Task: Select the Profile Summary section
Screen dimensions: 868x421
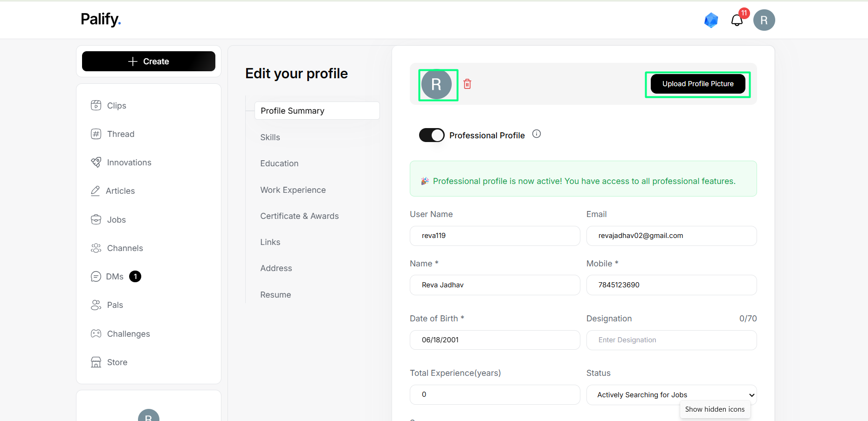Action: pos(317,111)
